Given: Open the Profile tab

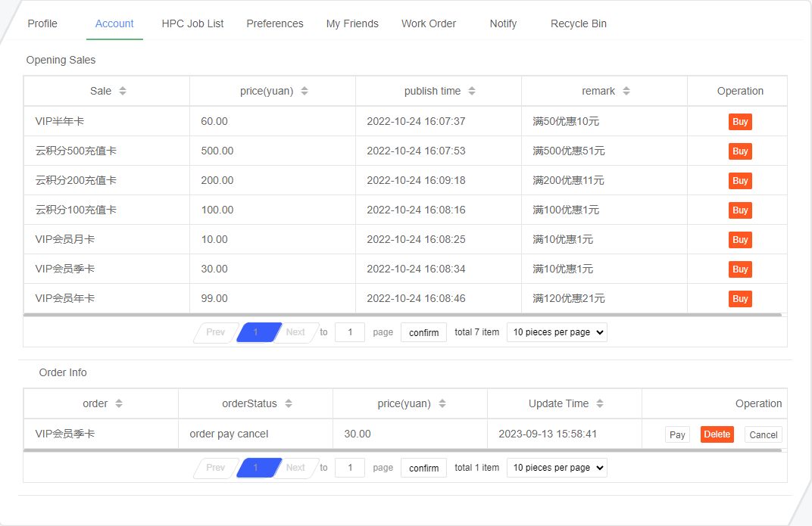Looking at the screenshot, I should point(42,23).
